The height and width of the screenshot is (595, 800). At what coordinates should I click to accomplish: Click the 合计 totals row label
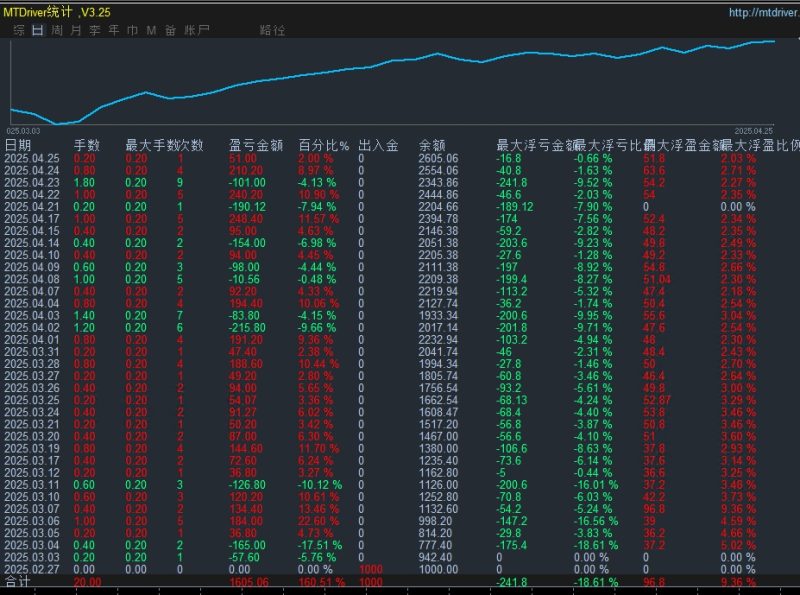(18, 581)
